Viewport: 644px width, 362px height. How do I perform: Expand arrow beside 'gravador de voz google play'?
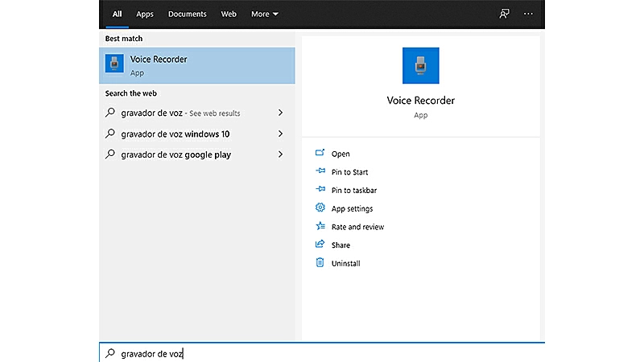[280, 154]
